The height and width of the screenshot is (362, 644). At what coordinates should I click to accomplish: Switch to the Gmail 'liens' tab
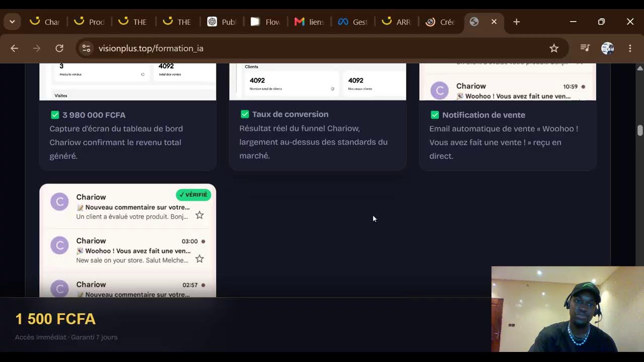tap(309, 22)
